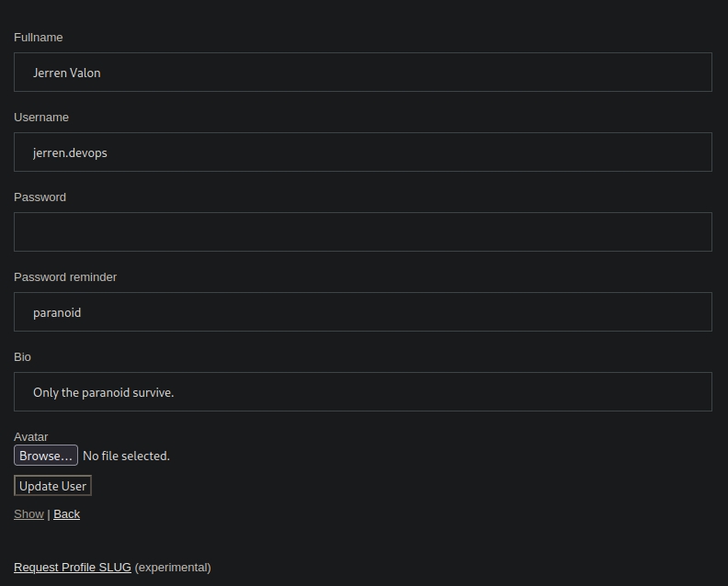Click the 'No file selected.' text
This screenshot has width=728, height=586.
coord(126,456)
